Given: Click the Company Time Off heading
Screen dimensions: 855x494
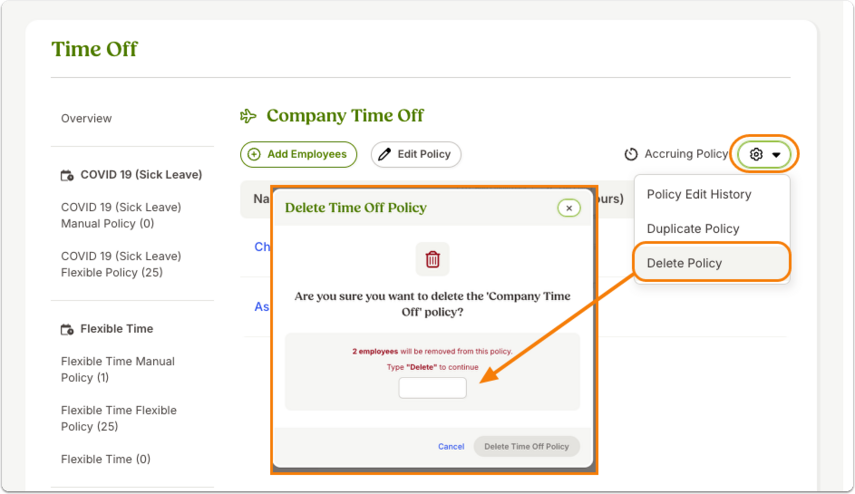Looking at the screenshot, I should point(345,116).
